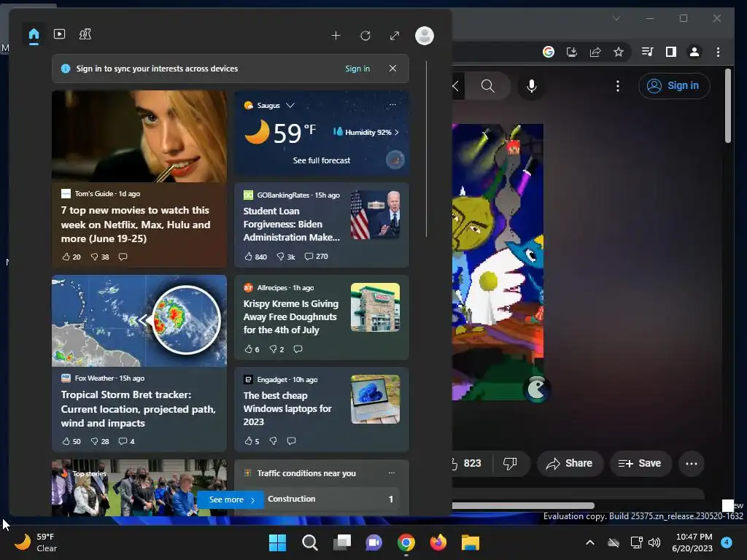Image resolution: width=747 pixels, height=560 pixels.
Task: Open Krispy Kreme doughnuts article
Action: pos(291,316)
